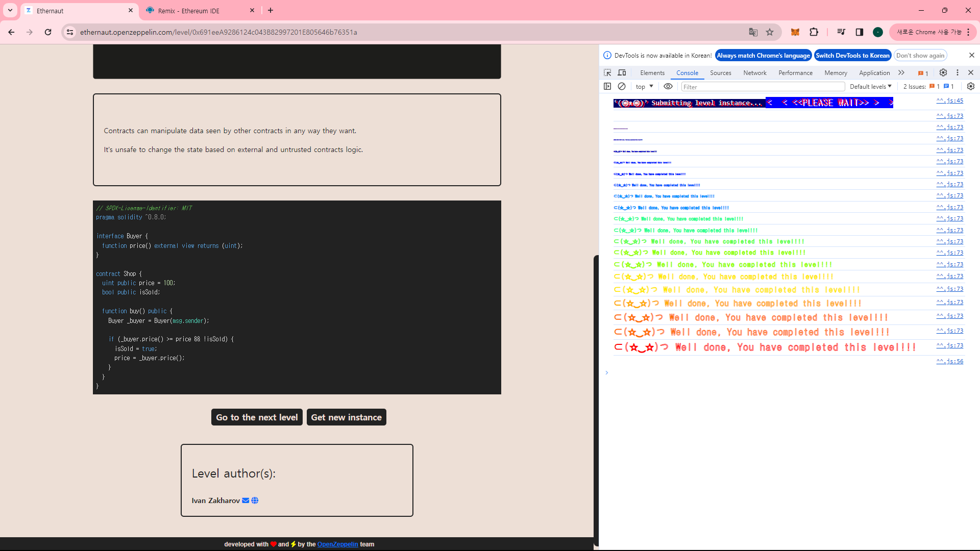
Task: Create a live expression eye icon
Action: point(668,87)
